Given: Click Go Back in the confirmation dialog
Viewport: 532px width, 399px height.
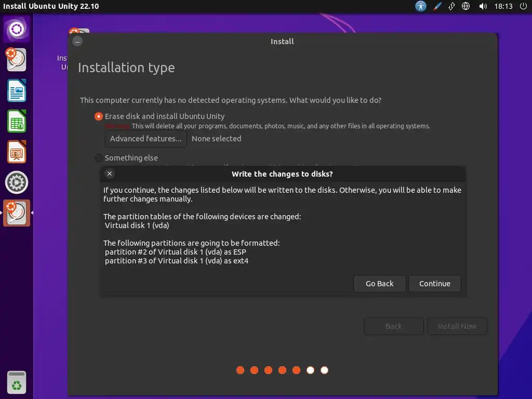Looking at the screenshot, I should [380, 284].
